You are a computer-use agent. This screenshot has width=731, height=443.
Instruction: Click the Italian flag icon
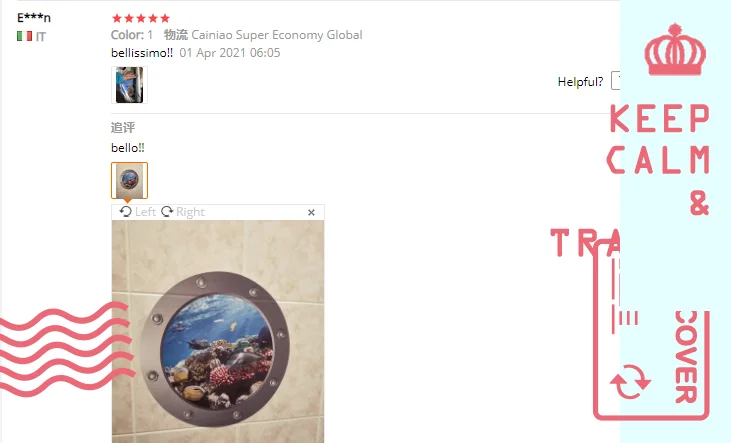[24, 36]
